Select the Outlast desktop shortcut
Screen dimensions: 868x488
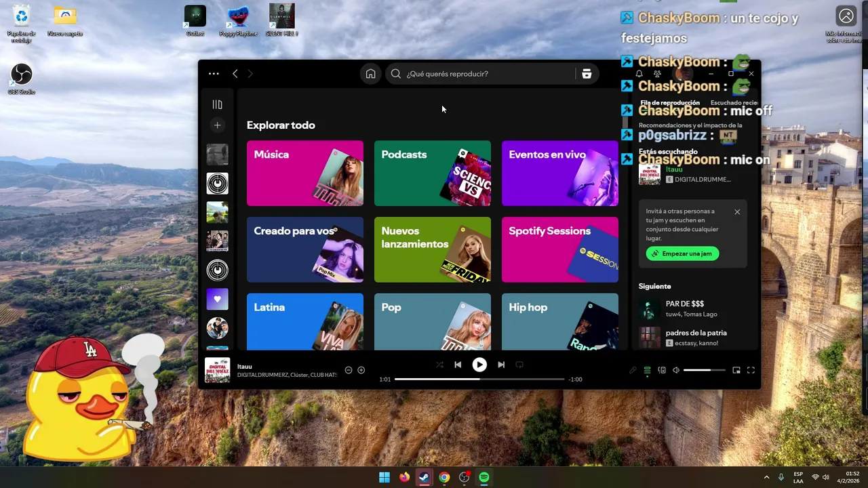coord(195,21)
